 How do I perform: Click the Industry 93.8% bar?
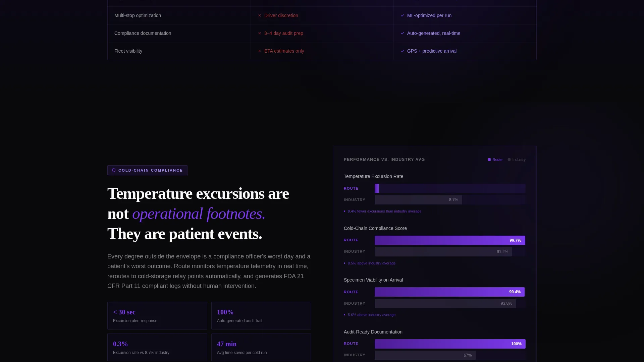click(x=445, y=303)
